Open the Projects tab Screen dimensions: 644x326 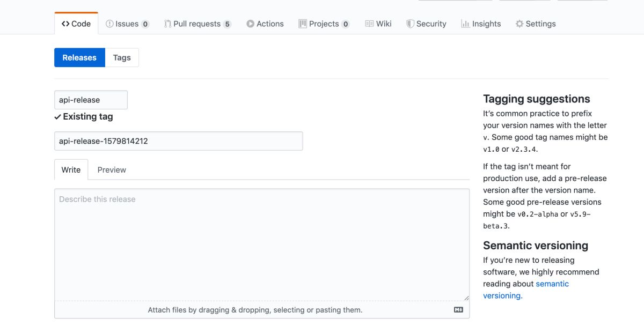324,24
